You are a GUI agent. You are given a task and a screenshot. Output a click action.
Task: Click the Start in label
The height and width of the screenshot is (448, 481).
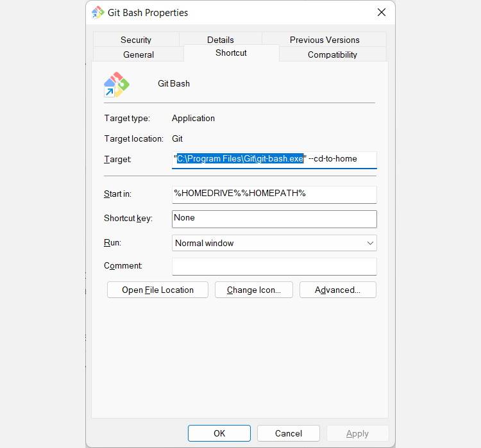[x=117, y=194]
